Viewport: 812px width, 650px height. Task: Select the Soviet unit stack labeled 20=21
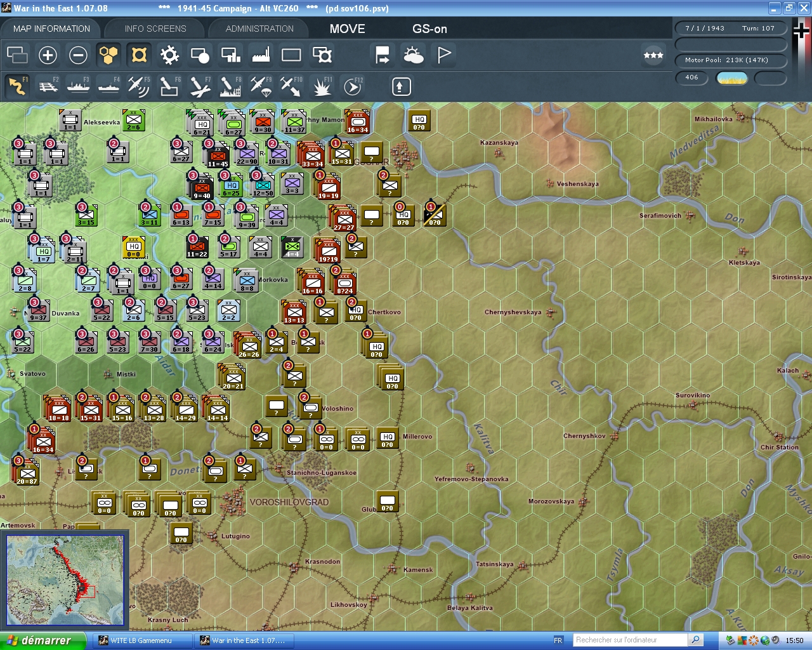tap(232, 377)
